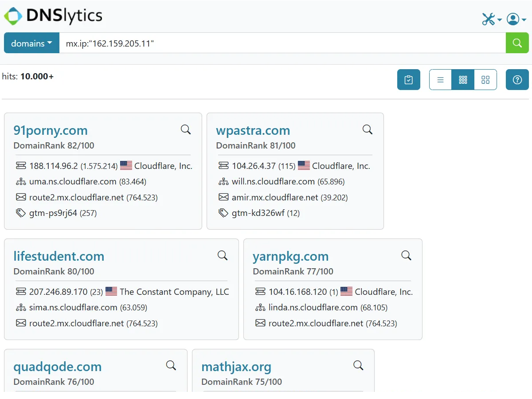Click tag icon beside gtm-ps9rj64

21,213
